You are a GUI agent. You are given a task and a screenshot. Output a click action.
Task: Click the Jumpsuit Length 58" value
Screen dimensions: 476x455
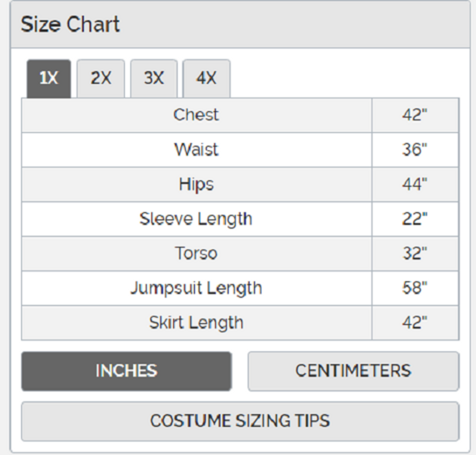[415, 288]
